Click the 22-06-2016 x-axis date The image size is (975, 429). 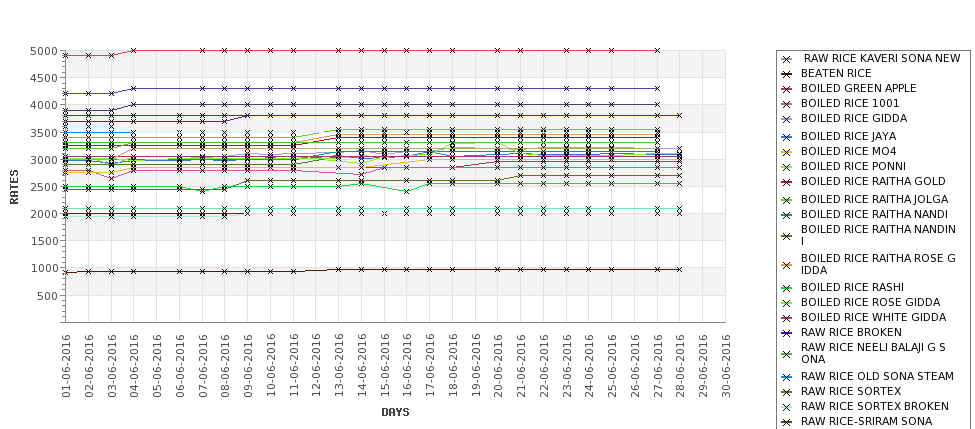pyautogui.click(x=543, y=366)
